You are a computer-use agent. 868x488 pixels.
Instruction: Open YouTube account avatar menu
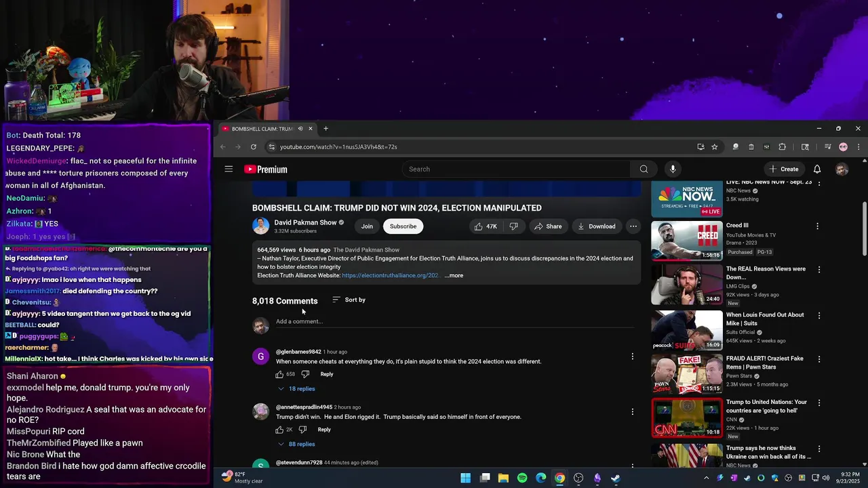[x=842, y=169]
